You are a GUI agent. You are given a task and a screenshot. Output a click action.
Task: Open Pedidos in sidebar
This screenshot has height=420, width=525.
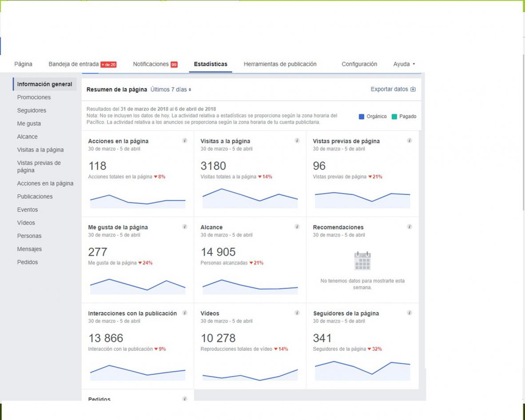coord(28,262)
